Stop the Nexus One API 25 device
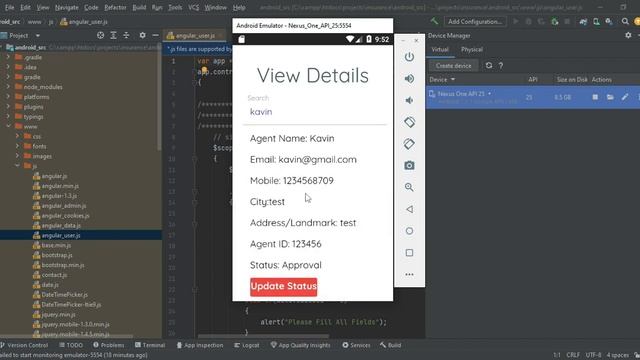The width and height of the screenshot is (640, 360). click(x=595, y=97)
